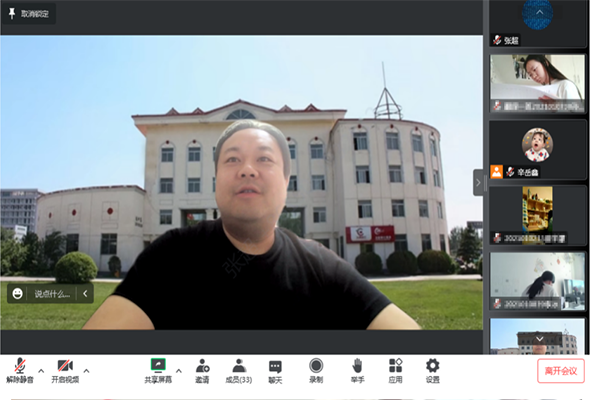Raise hand using 举手 icon
This screenshot has height=400, width=590.
click(x=357, y=371)
